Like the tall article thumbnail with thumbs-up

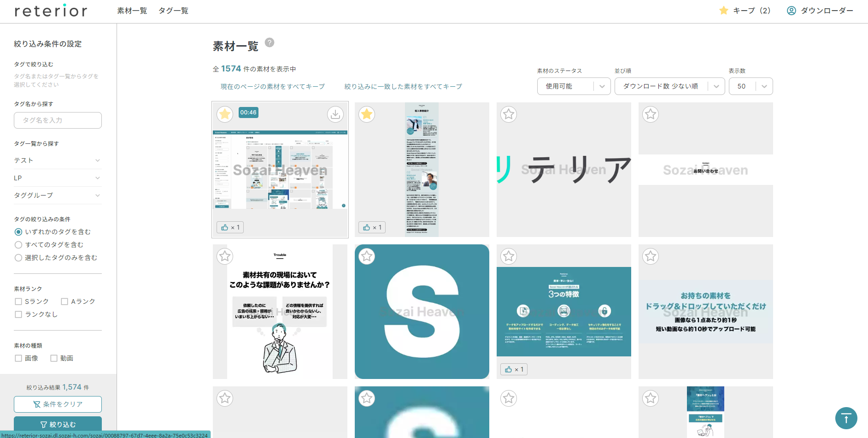pos(372,227)
